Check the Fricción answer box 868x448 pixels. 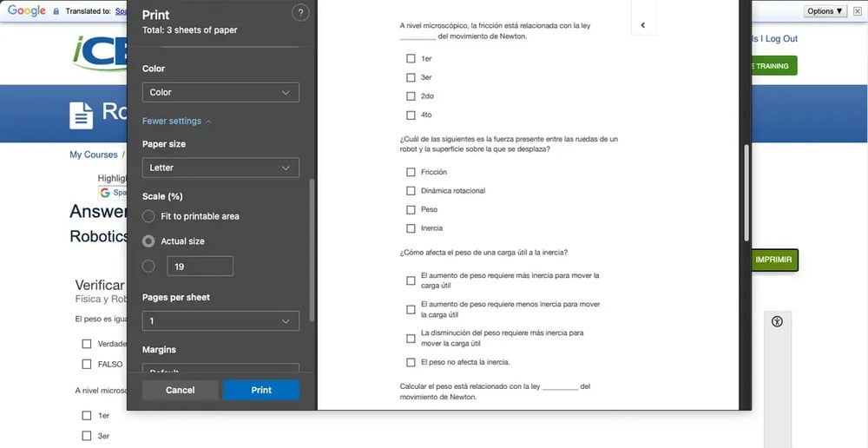point(411,172)
